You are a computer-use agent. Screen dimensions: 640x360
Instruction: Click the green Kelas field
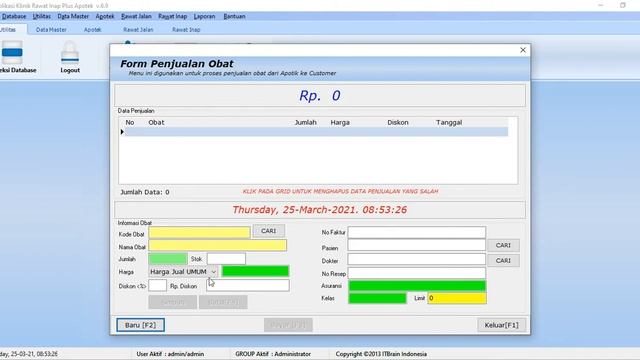coord(377,298)
